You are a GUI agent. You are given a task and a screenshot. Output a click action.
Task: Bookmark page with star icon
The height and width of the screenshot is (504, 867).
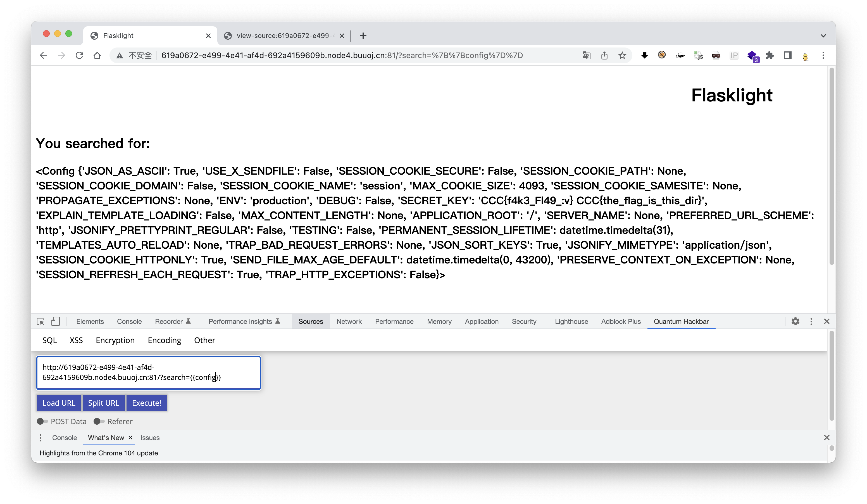pos(622,55)
